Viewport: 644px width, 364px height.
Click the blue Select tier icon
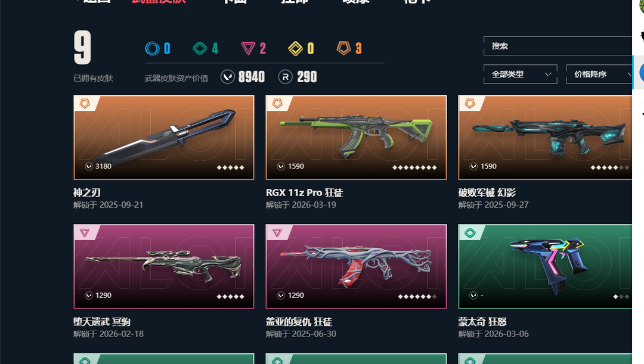pyautogui.click(x=152, y=48)
